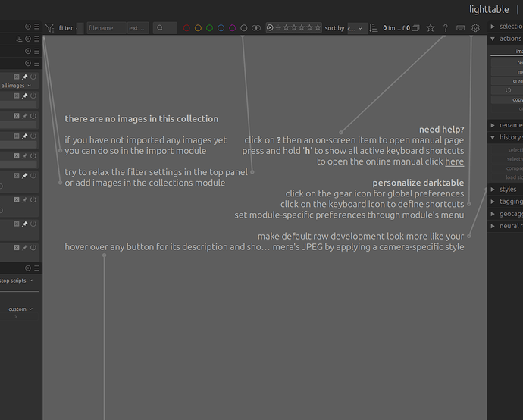This screenshot has width=523, height=420.
Task: Click the grouping toggle icon beside image count
Action: 415,28
